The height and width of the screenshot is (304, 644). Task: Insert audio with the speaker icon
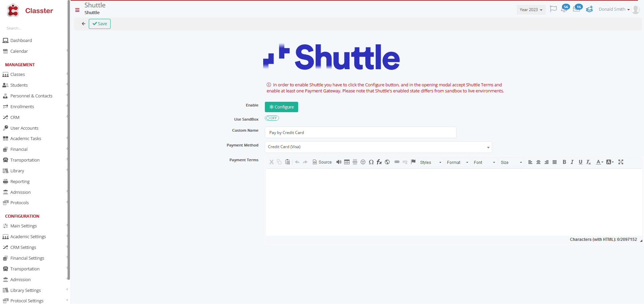pos(339,162)
